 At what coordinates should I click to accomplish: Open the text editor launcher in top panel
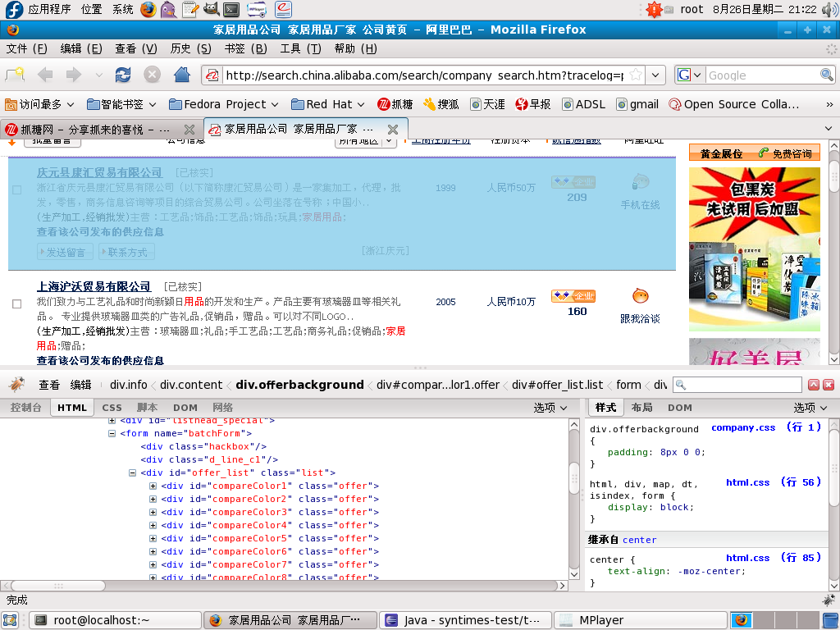click(189, 9)
